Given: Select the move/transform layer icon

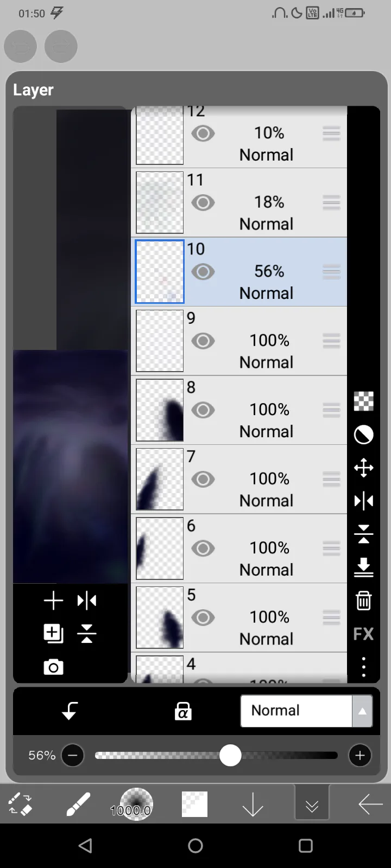Looking at the screenshot, I should click(363, 468).
